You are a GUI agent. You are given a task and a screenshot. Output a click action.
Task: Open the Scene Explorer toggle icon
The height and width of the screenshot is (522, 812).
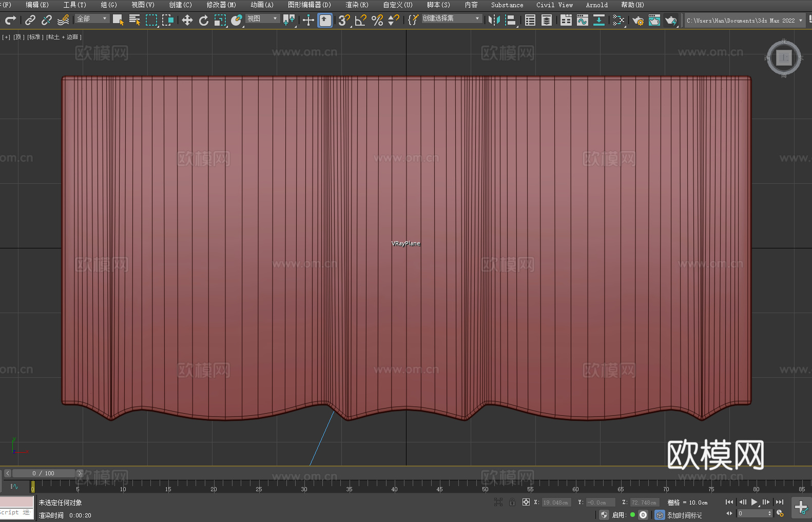pyautogui.click(x=530, y=20)
